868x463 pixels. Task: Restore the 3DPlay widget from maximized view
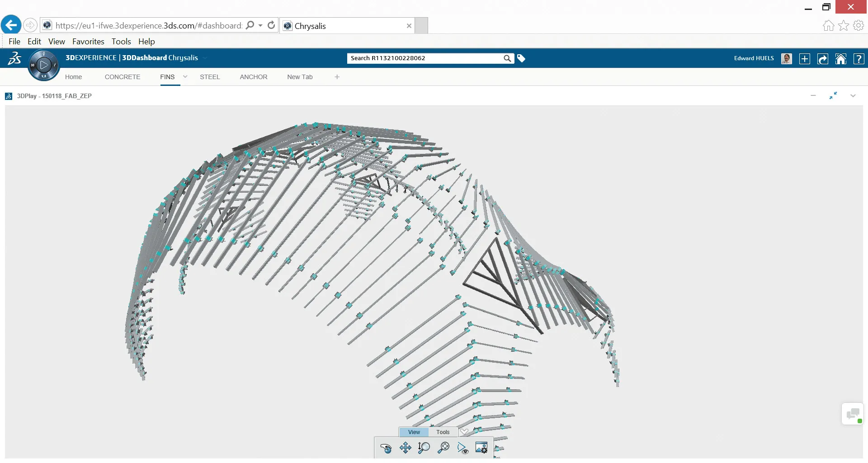[833, 96]
